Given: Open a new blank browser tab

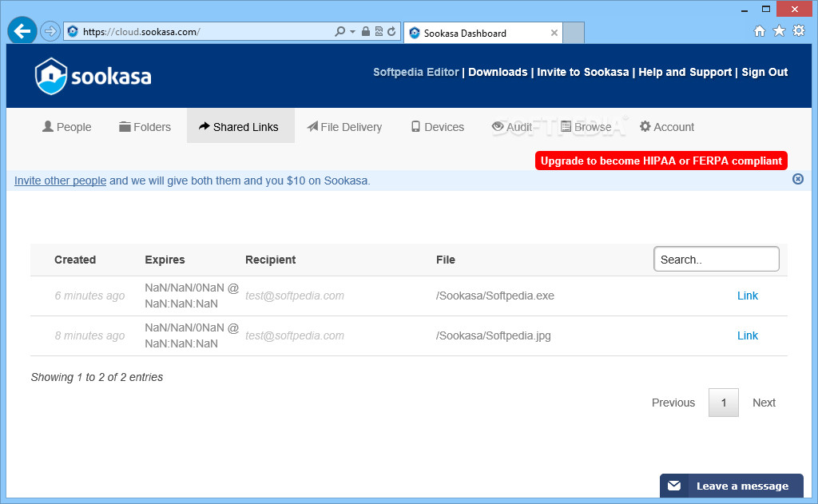Looking at the screenshot, I should point(574,33).
